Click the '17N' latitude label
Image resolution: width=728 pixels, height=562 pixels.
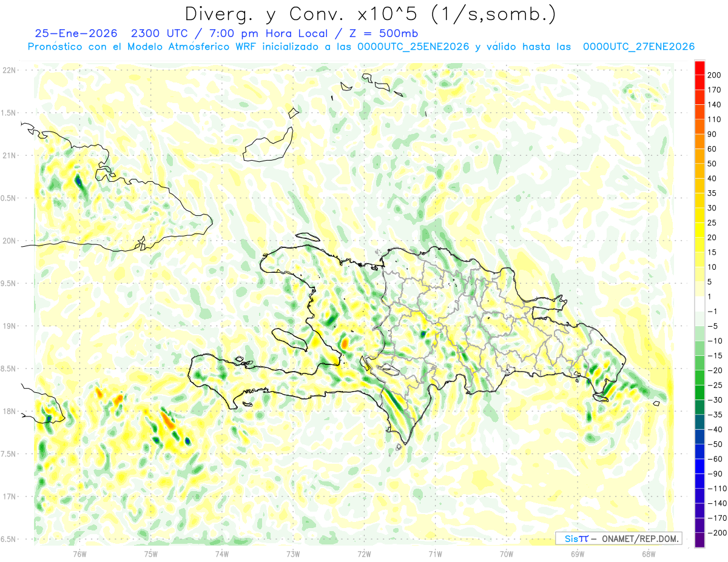pos(8,497)
